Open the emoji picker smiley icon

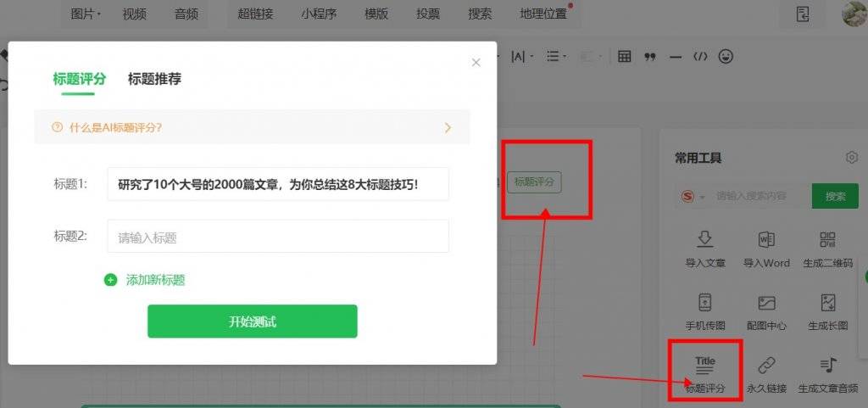pos(726,56)
